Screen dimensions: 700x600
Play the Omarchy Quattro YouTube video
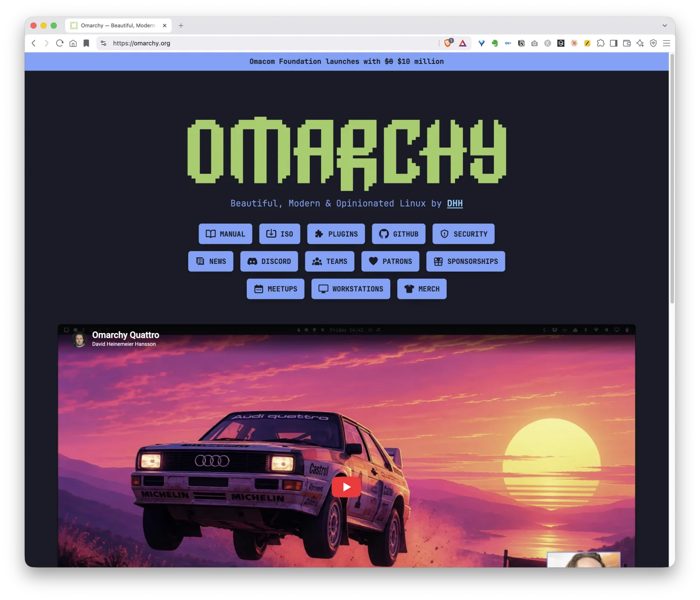(346, 487)
